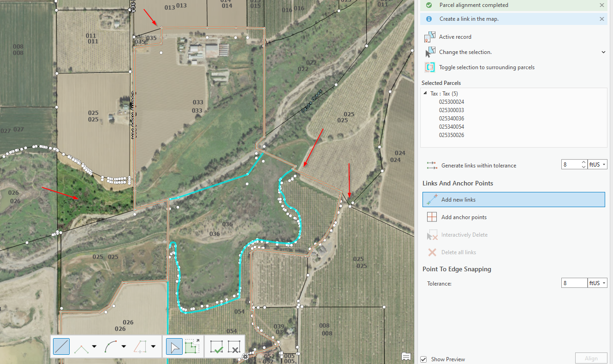Collapse the Tax : Tax (5) tree node
The height and width of the screenshot is (364, 613).
(x=425, y=93)
